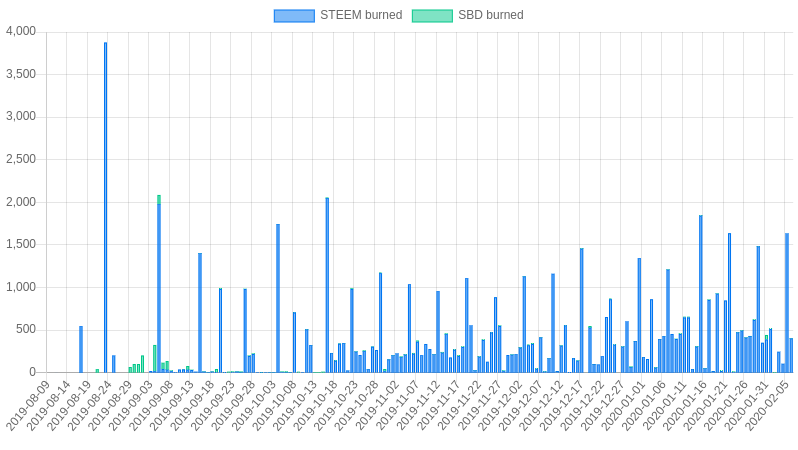The height and width of the screenshot is (450, 798).
Task: Click the 2020-02-05 date label
Action: tap(766, 405)
